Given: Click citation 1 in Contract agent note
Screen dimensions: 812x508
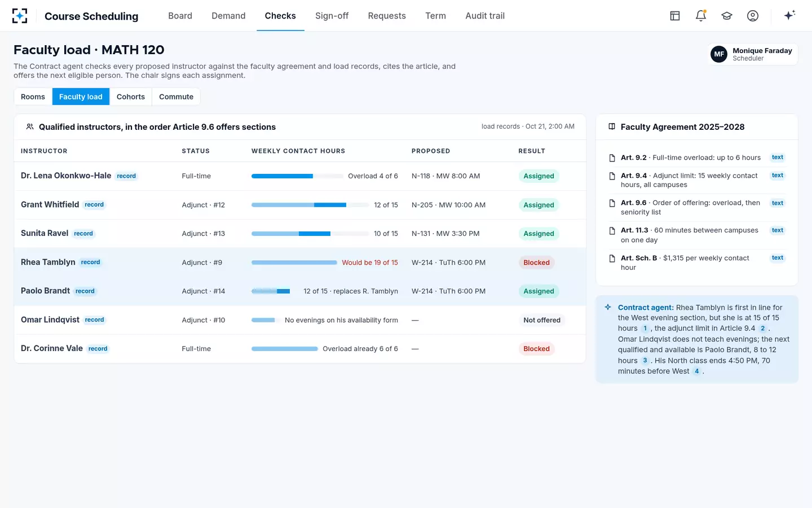Looking at the screenshot, I should point(645,329).
